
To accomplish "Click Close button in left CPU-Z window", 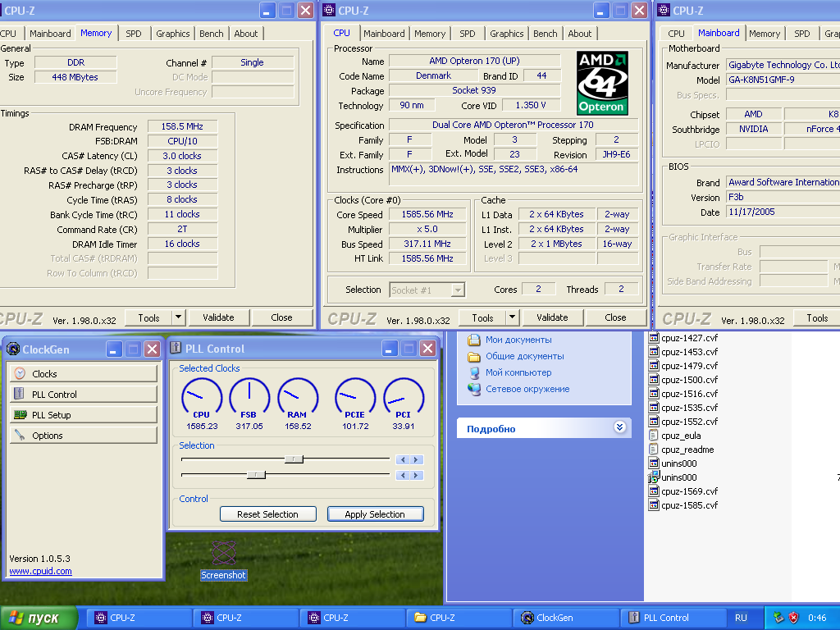I will pyautogui.click(x=282, y=317).
